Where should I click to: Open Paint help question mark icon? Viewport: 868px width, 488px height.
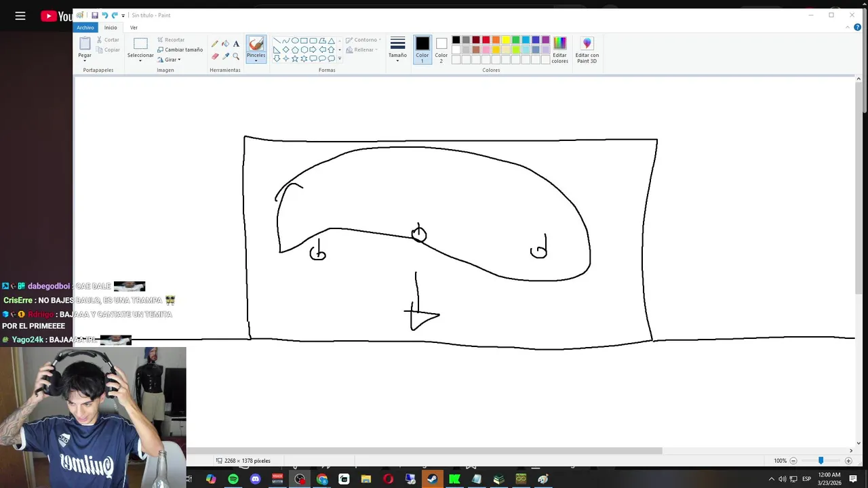point(858,27)
